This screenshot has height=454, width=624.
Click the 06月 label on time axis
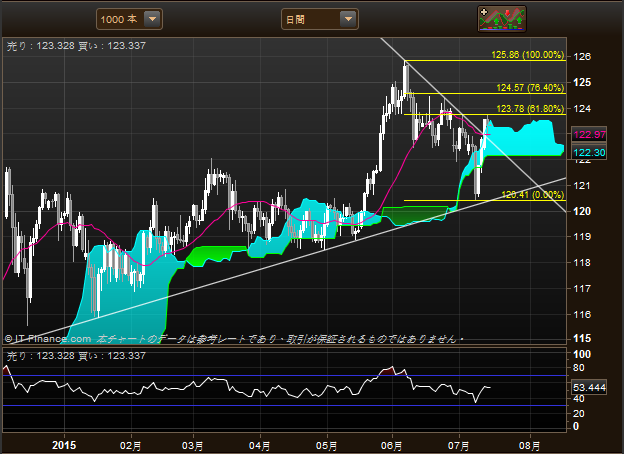point(392,446)
